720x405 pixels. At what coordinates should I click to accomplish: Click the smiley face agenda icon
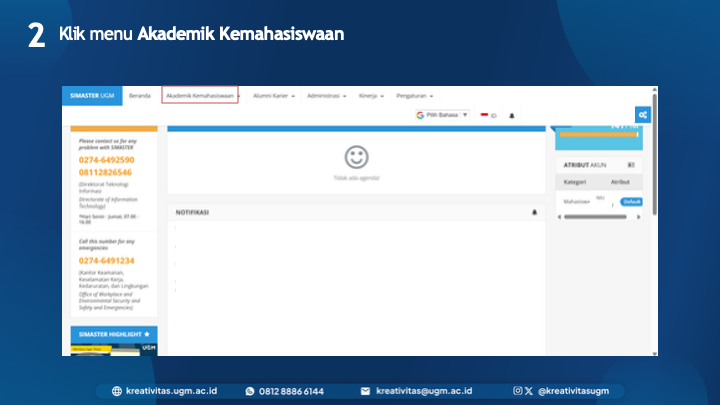tap(356, 157)
